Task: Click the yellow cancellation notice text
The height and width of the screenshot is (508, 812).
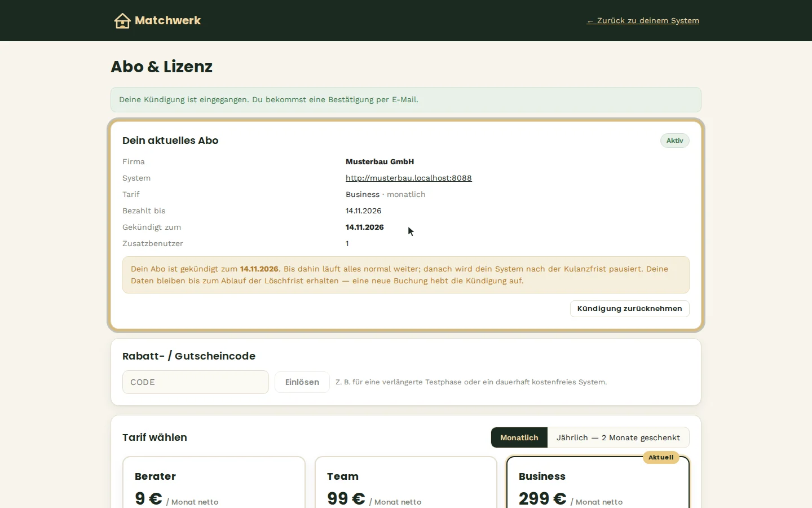Action: pyautogui.click(x=406, y=275)
